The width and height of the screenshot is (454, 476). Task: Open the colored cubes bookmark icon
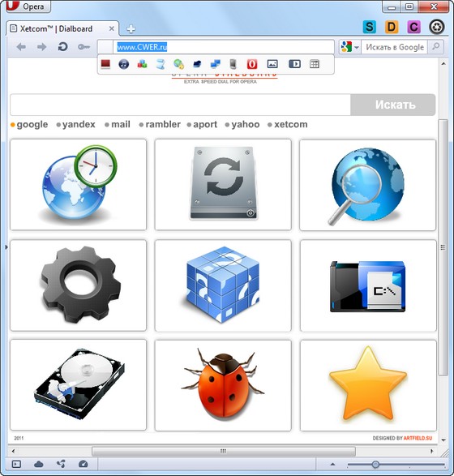(142, 64)
